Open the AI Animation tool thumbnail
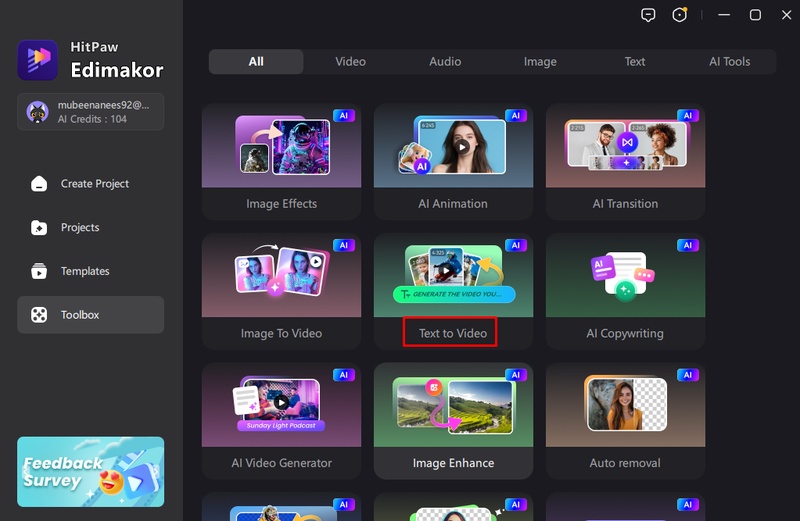Viewport: 800px width, 521px height. [x=454, y=145]
